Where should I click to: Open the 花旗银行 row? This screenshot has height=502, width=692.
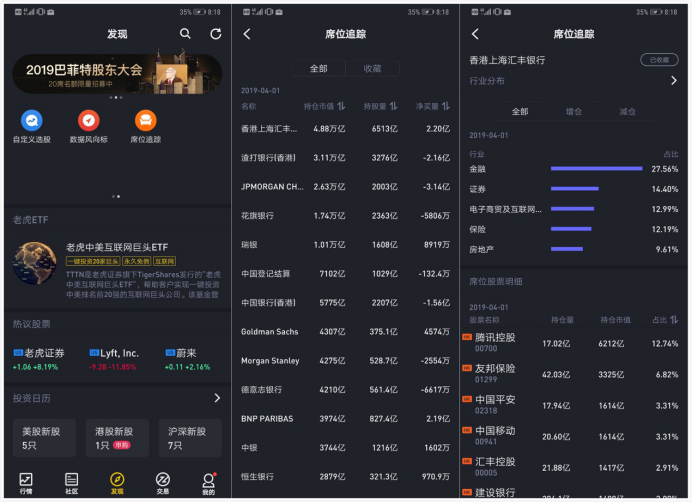coord(345,215)
